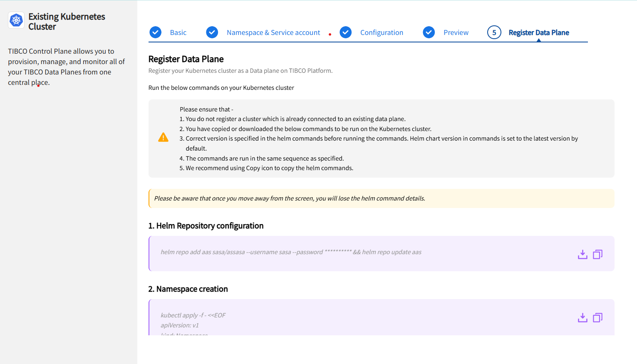The image size is (637, 364).
Task: Click the helm repo add command text
Action: (x=291, y=252)
